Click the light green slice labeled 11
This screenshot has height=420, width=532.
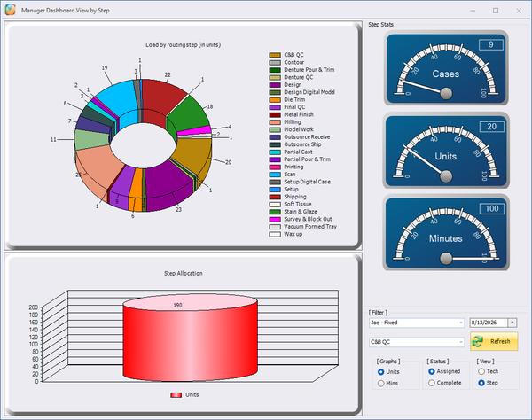click(x=90, y=139)
